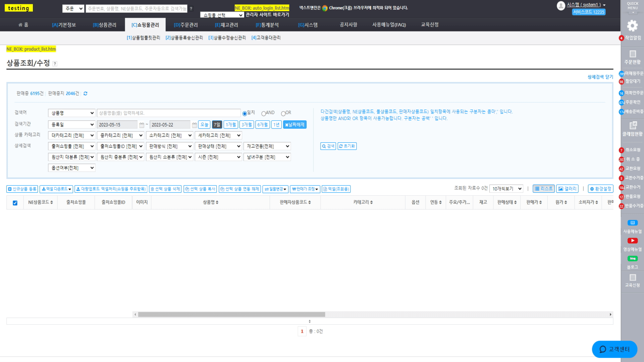Click the 초기화 reset button
644x362 pixels.
pos(347,146)
